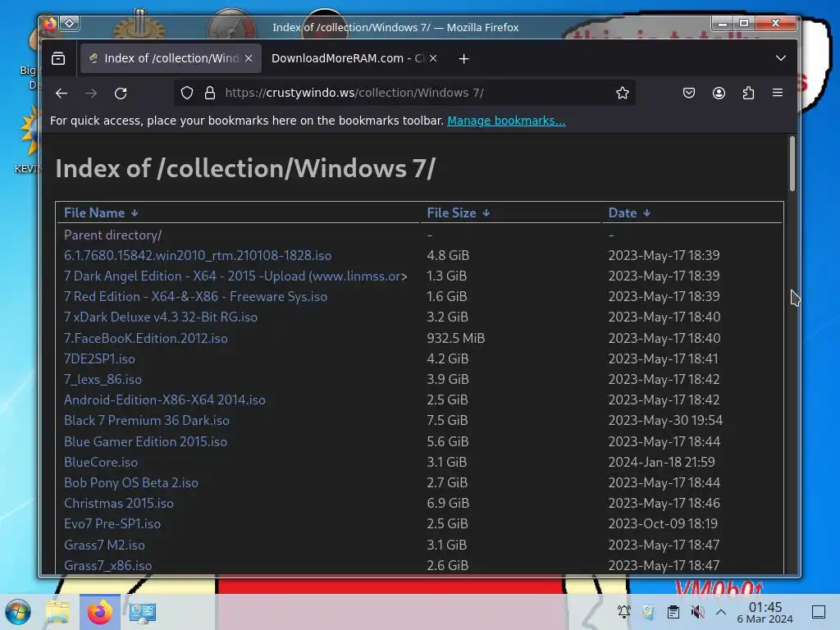This screenshot has width=840, height=630.
Task: Open the 7_lexs_86.iso link
Action: pyautogui.click(x=103, y=380)
